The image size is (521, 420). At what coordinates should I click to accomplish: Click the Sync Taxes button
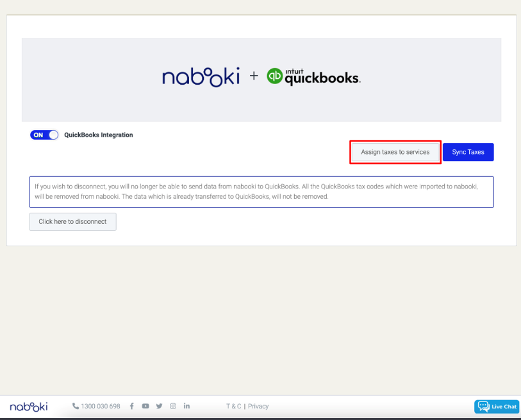coord(468,152)
